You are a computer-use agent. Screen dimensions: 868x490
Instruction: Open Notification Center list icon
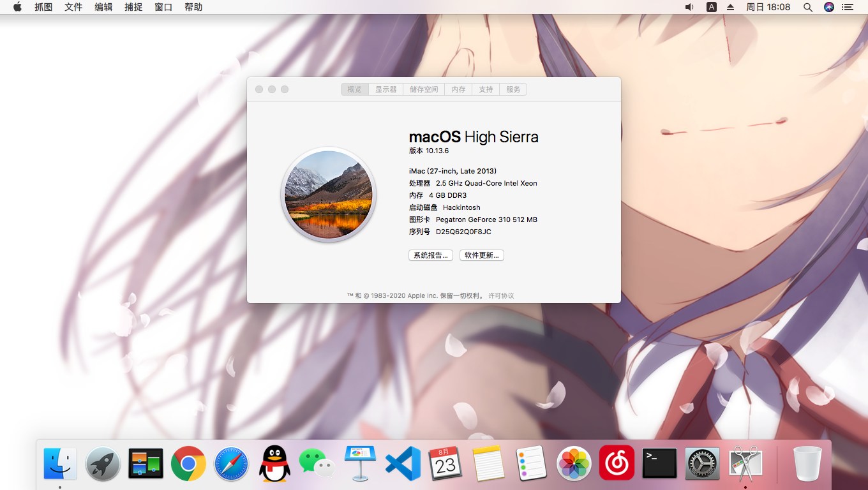point(848,7)
